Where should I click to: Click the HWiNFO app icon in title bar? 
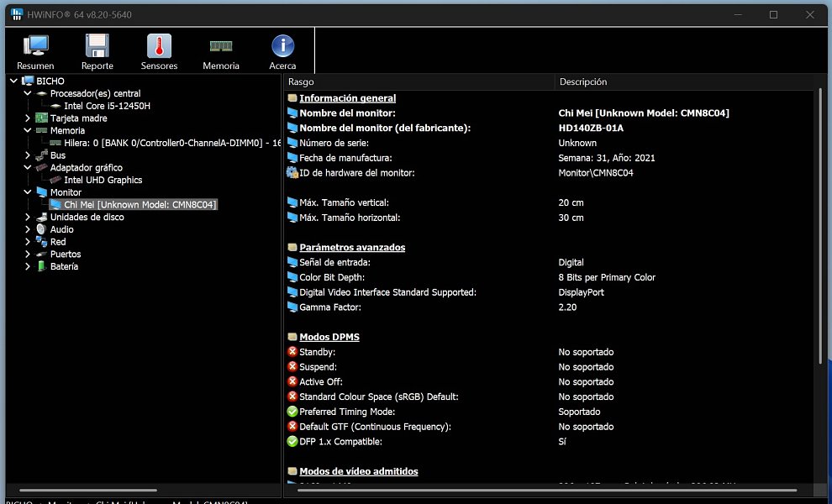tap(17, 14)
